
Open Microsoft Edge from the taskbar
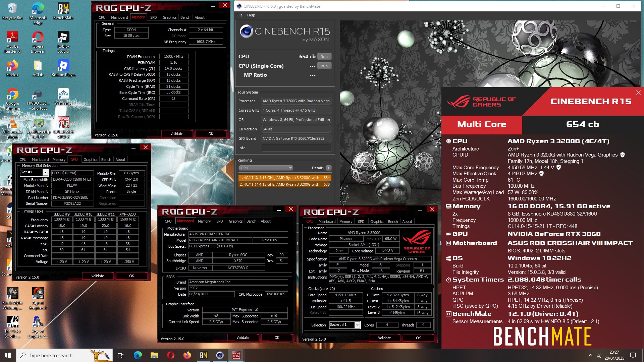point(138,355)
